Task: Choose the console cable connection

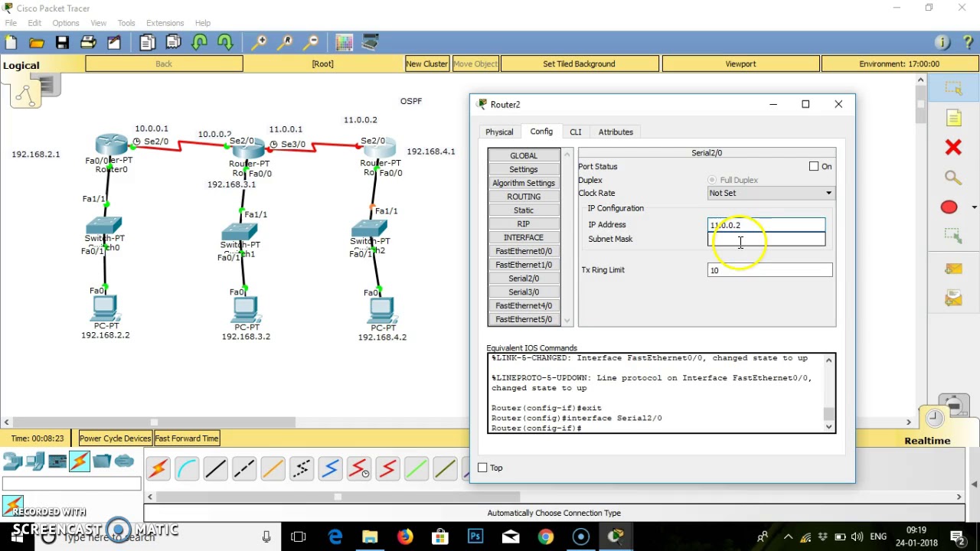Action: [x=187, y=468]
